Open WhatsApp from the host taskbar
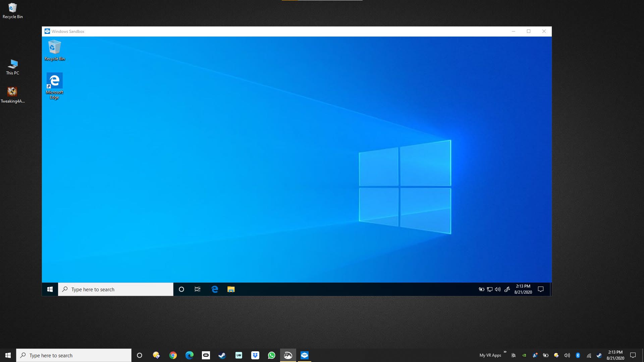The width and height of the screenshot is (644, 362). (271, 355)
